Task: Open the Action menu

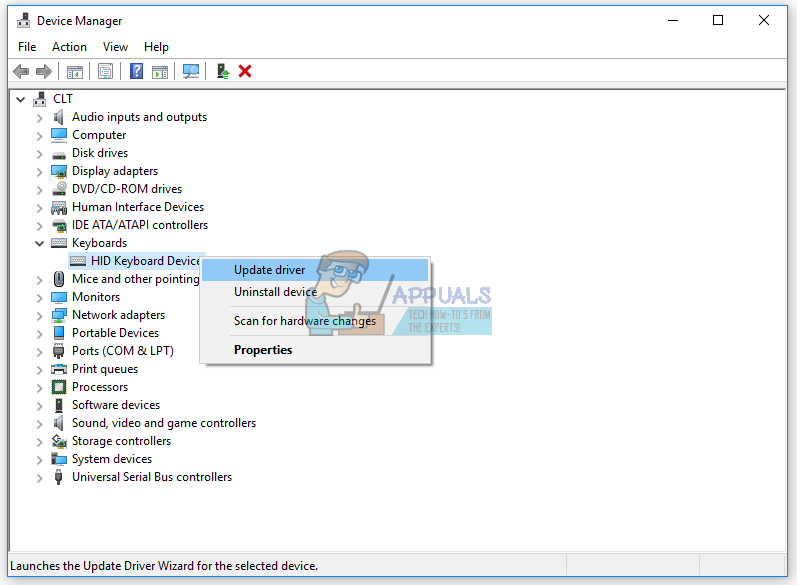Action: click(x=69, y=47)
